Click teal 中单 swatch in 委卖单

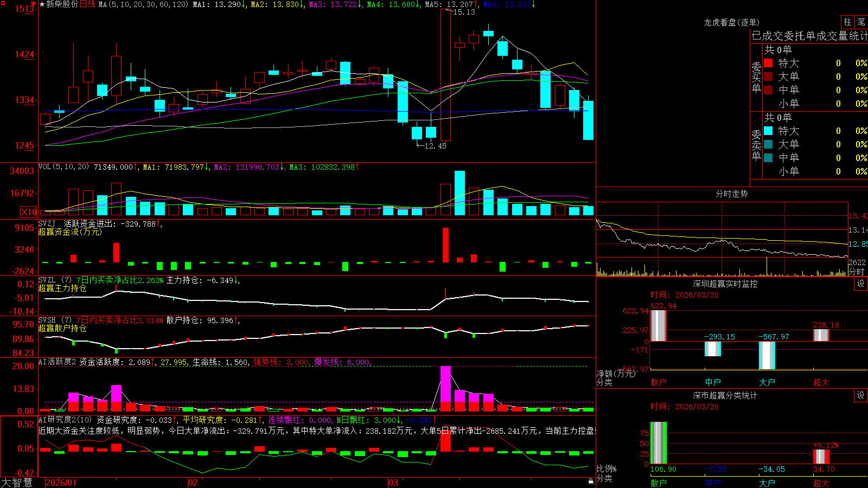tap(768, 158)
